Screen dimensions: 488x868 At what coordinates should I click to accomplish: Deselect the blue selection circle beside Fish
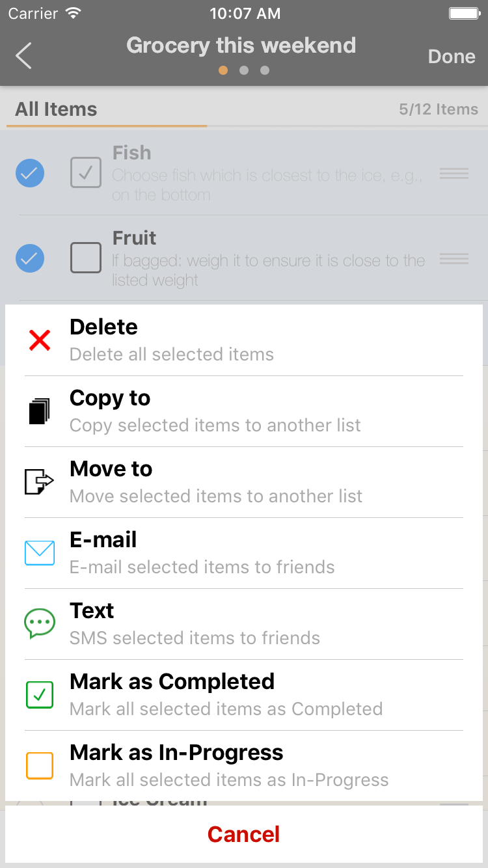(30, 173)
